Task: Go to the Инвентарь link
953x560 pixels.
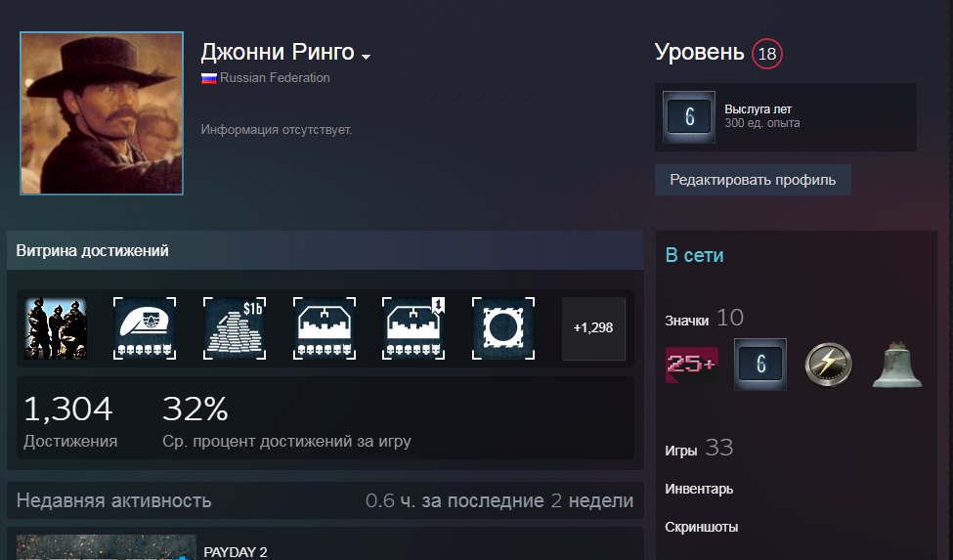Action: tap(699, 489)
